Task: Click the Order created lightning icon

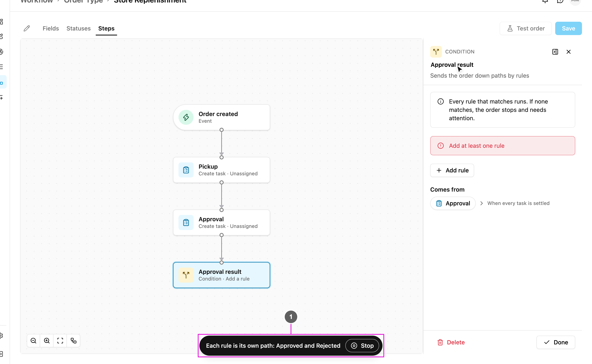Action: click(186, 117)
